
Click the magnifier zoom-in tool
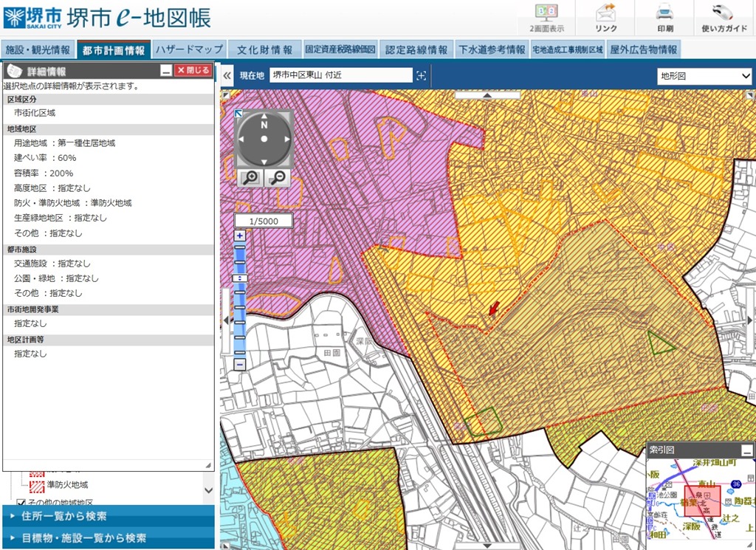pyautogui.click(x=251, y=178)
